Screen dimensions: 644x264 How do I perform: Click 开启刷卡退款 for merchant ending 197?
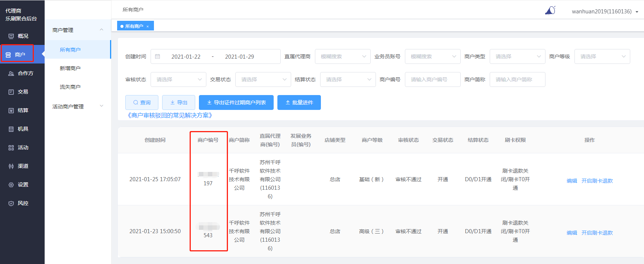pyautogui.click(x=597, y=181)
